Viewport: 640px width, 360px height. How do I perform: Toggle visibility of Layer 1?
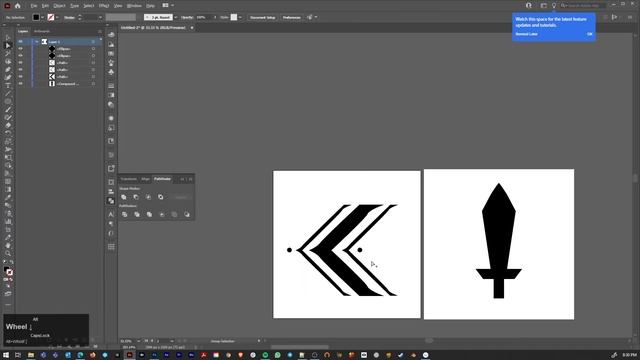click(20, 42)
